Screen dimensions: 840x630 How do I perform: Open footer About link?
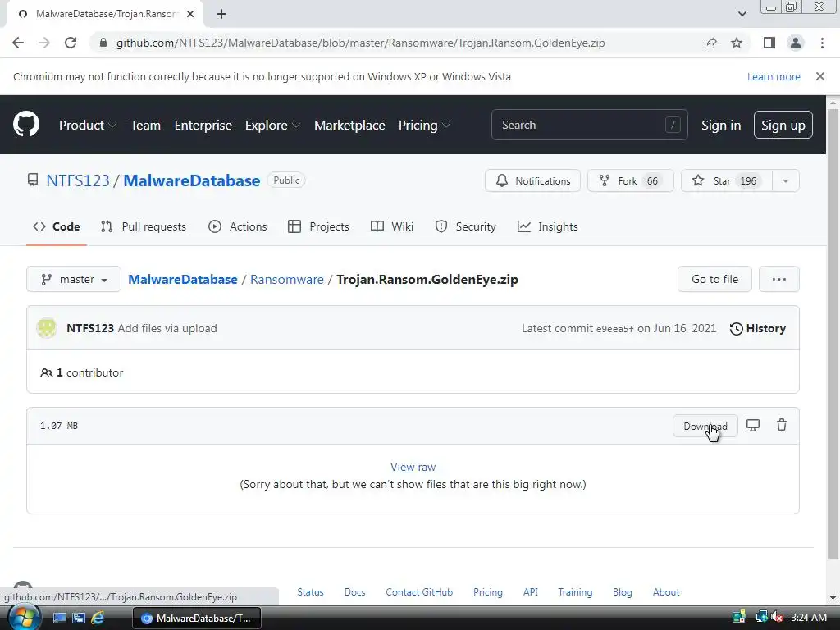[x=666, y=592]
